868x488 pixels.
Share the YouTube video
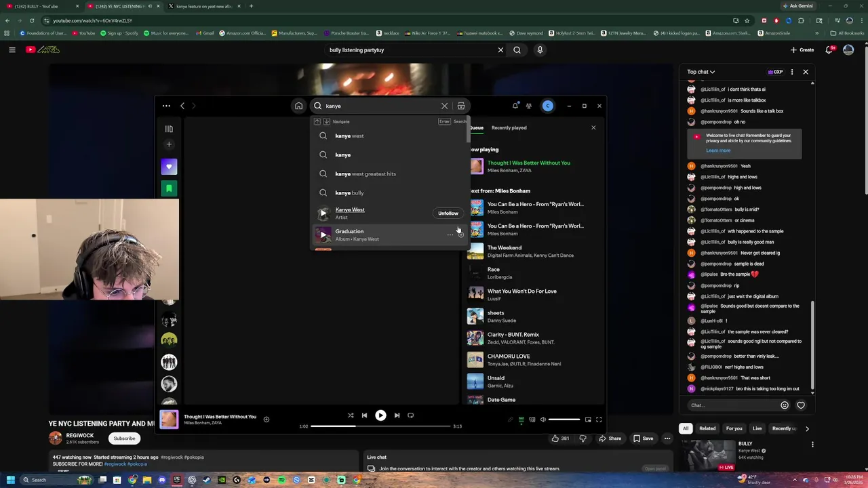(610, 439)
